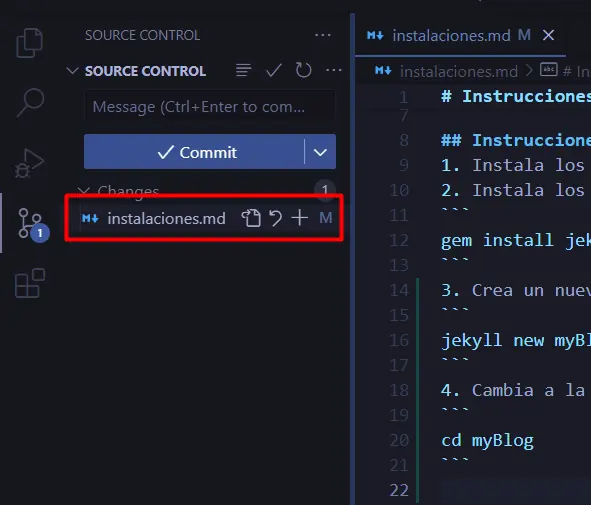Click the M status letter beside instalaciones.md
The image size is (591, 505).
pyautogui.click(x=326, y=218)
